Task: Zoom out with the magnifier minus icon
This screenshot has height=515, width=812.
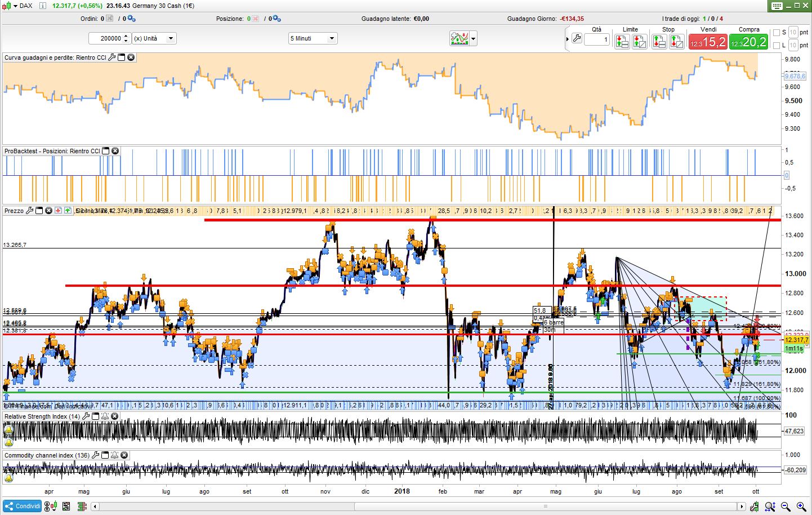Action: (786, 506)
